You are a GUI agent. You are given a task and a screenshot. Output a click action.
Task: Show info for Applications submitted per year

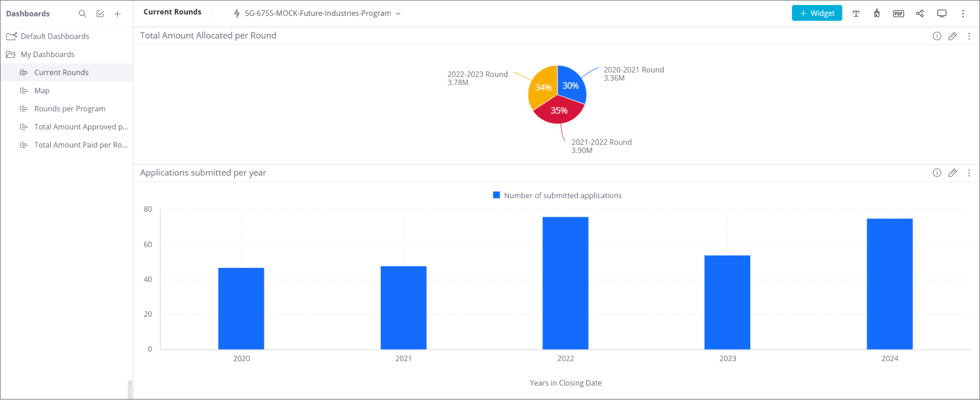pos(937,173)
